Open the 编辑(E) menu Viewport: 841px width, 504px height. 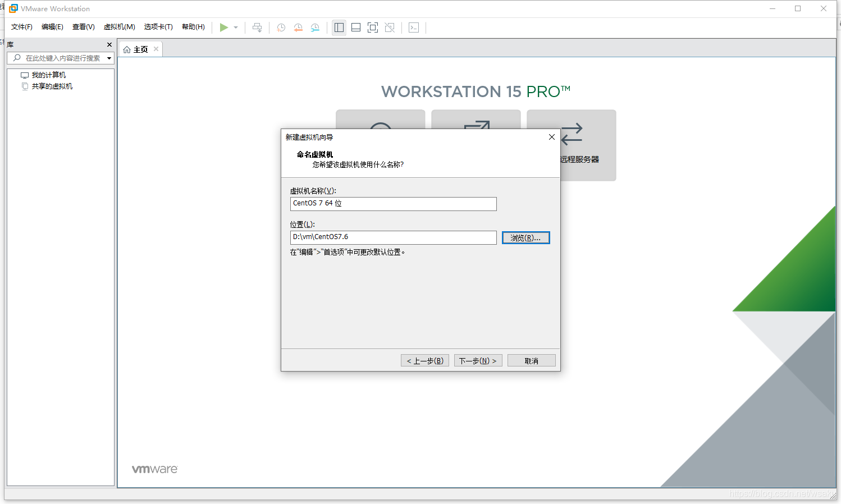pyautogui.click(x=52, y=27)
